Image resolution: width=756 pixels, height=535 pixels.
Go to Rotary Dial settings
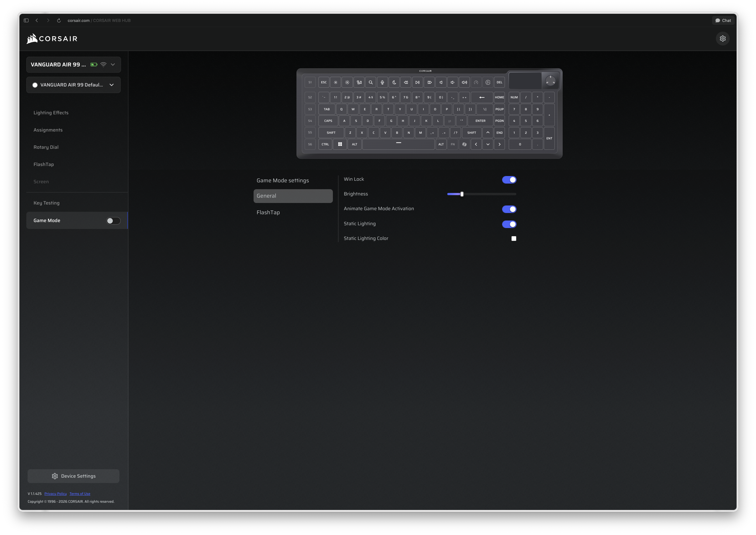46,147
